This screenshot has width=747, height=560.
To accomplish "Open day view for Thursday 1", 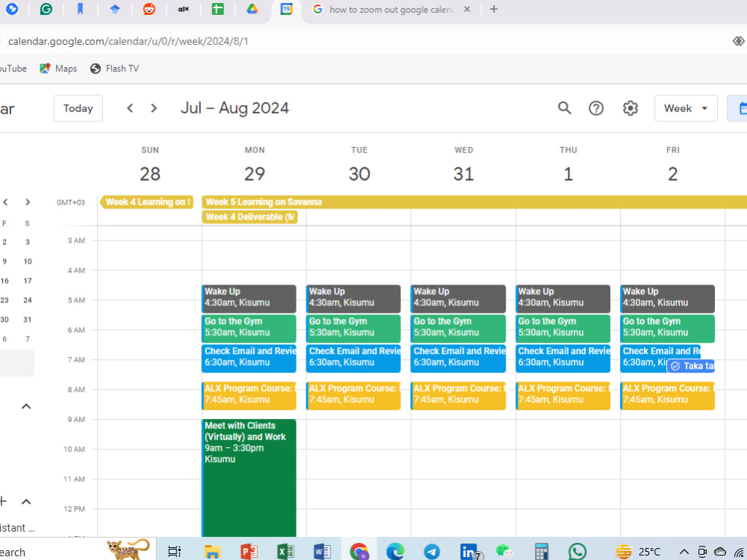I will tap(568, 174).
